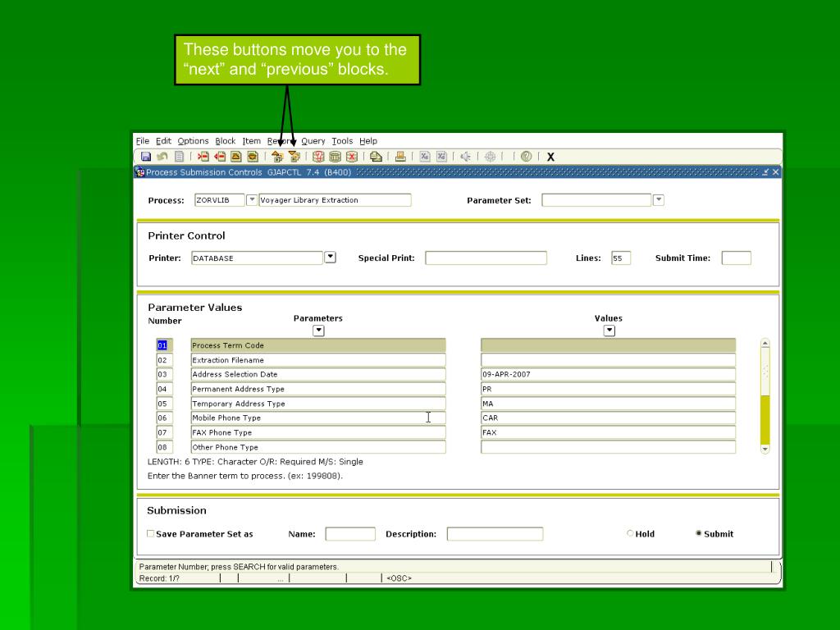The image size is (840, 630).
Task: Open the Item menu
Action: (x=251, y=141)
